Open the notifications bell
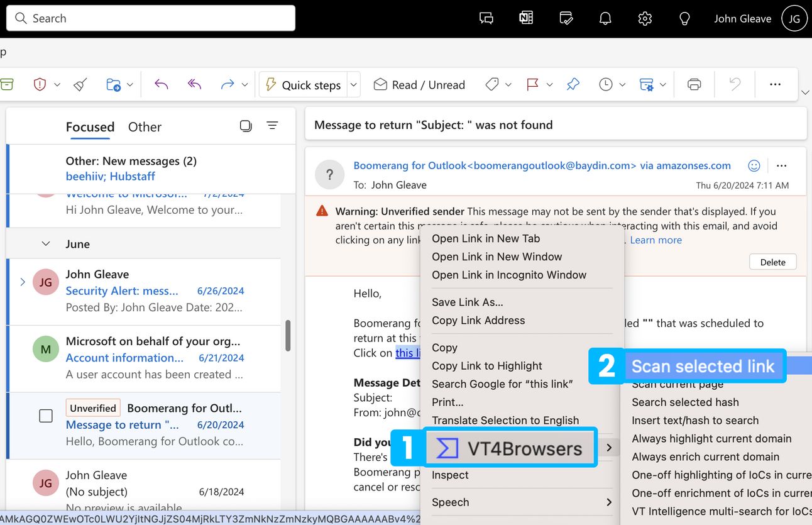Image resolution: width=812 pixels, height=525 pixels. pos(605,19)
